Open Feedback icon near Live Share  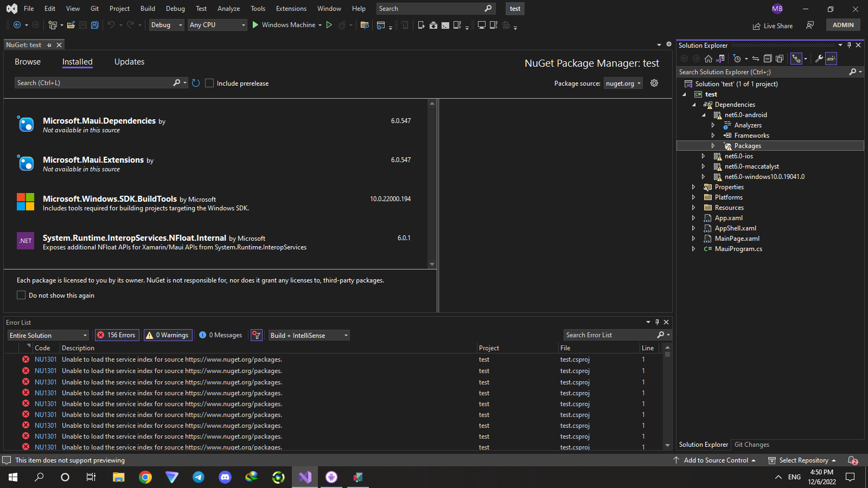pos(810,25)
